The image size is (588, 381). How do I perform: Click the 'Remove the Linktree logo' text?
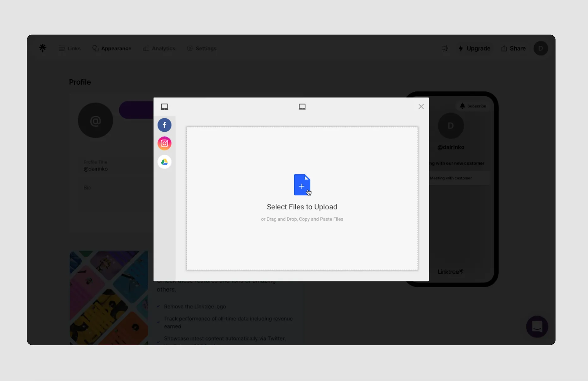click(195, 306)
